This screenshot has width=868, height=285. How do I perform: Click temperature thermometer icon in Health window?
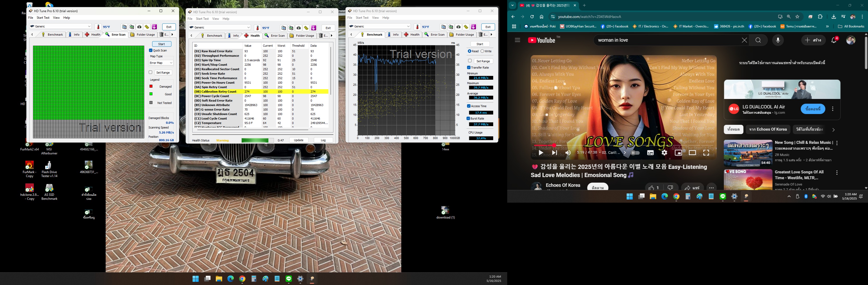[258, 28]
